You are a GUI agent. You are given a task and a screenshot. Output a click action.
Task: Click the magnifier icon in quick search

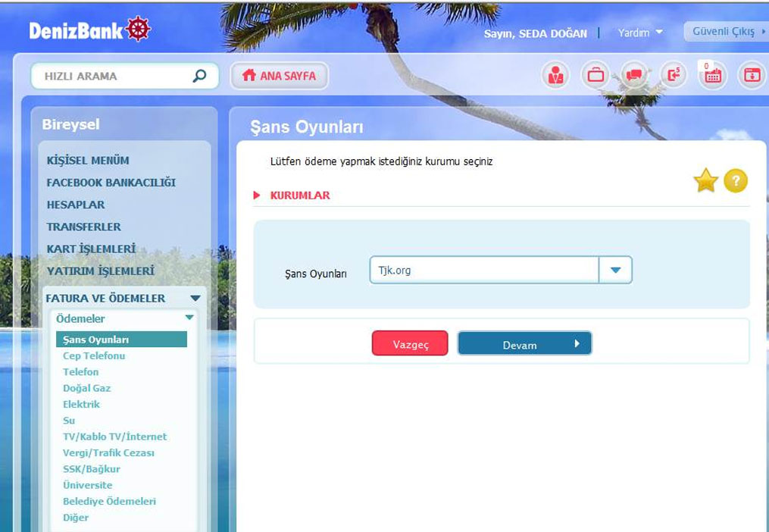(199, 76)
